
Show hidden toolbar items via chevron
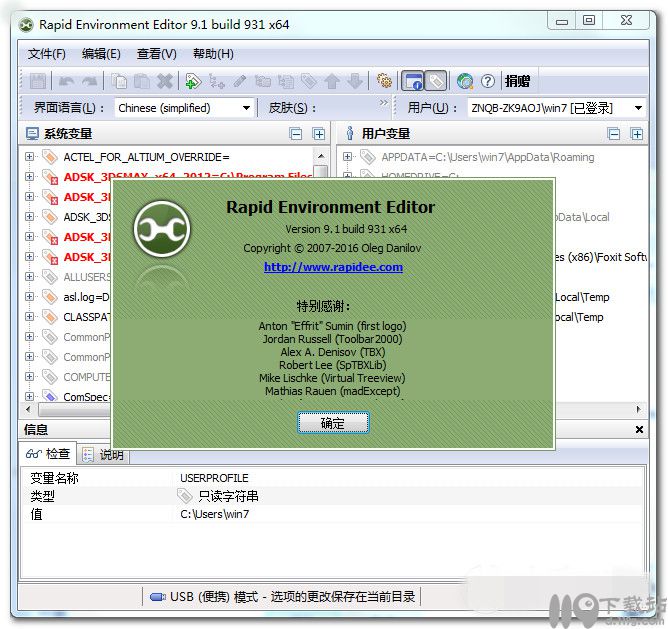click(383, 102)
